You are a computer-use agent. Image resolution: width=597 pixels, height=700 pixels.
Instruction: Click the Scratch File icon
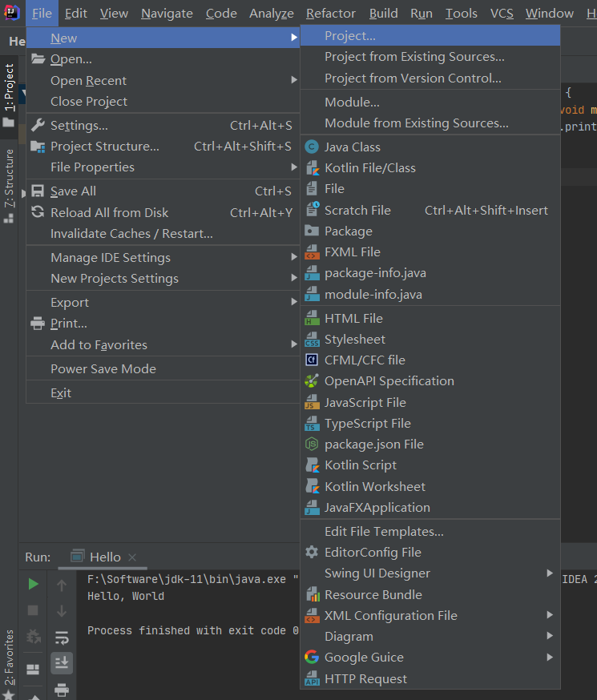point(312,210)
